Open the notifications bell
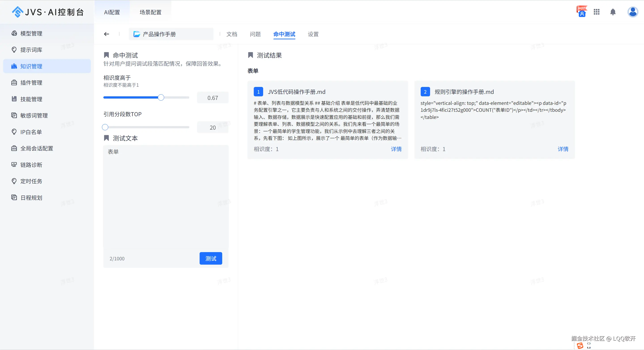644x350 pixels. pyautogui.click(x=613, y=12)
